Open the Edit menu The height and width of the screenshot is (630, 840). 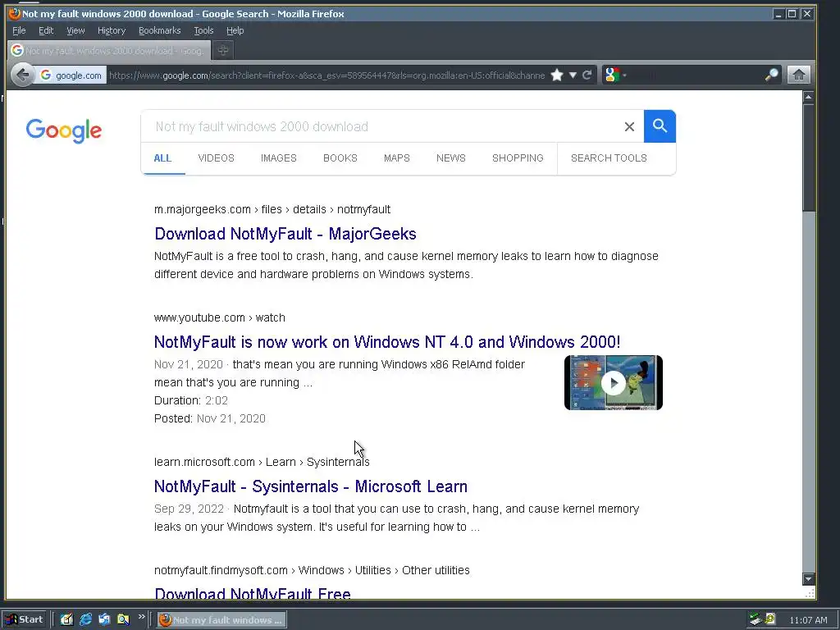click(46, 30)
